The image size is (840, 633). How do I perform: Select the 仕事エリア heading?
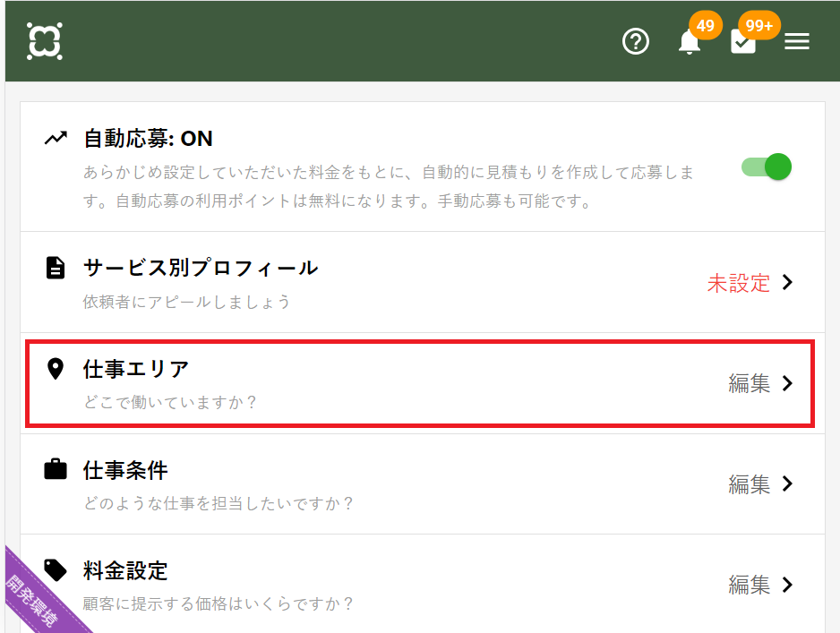(x=136, y=369)
